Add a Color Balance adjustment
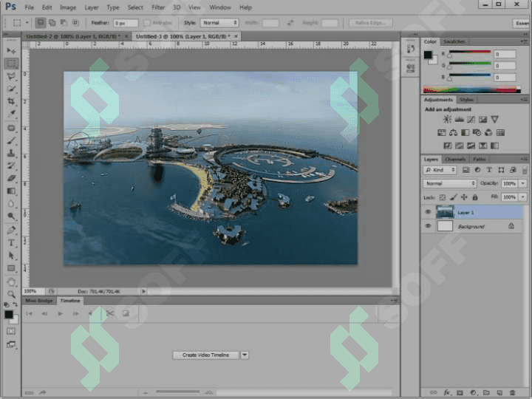The width and height of the screenshot is (532, 399). (x=453, y=133)
